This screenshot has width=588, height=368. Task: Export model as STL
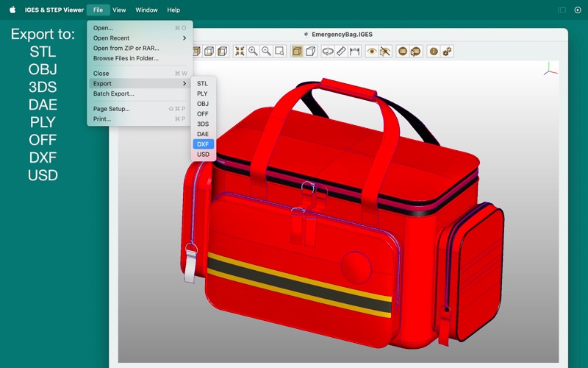click(x=204, y=83)
